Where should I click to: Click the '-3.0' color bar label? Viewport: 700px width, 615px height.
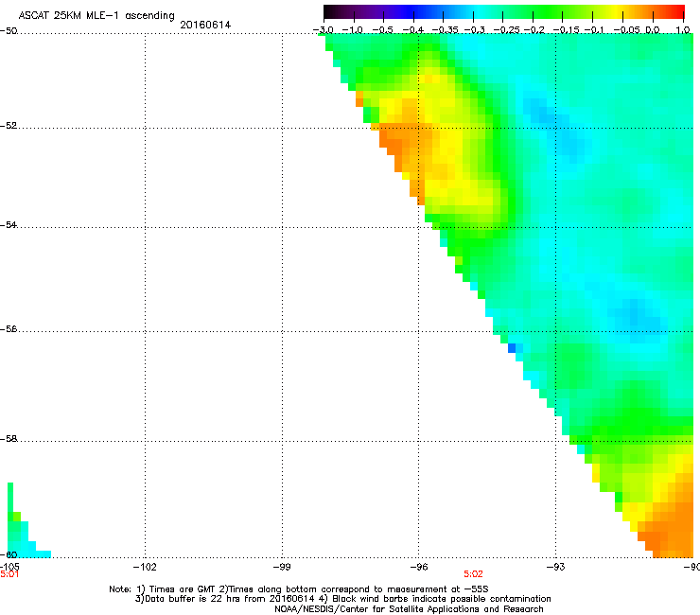[x=324, y=29]
